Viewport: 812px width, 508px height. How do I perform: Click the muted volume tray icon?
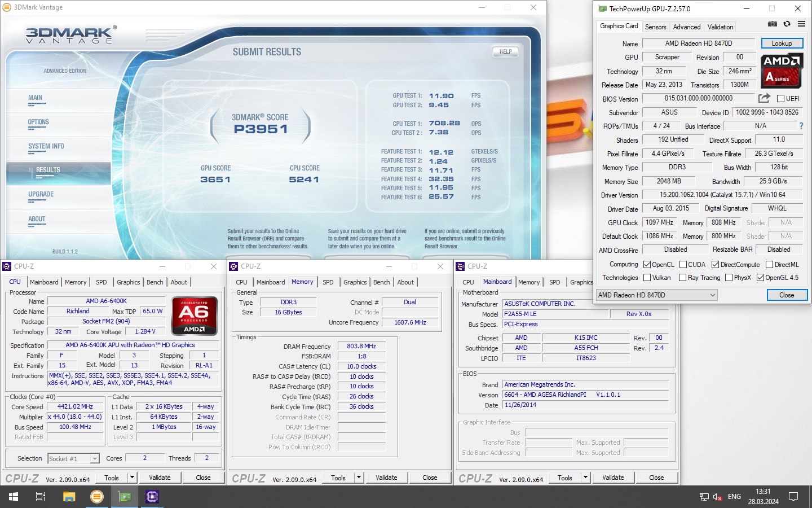click(x=718, y=497)
